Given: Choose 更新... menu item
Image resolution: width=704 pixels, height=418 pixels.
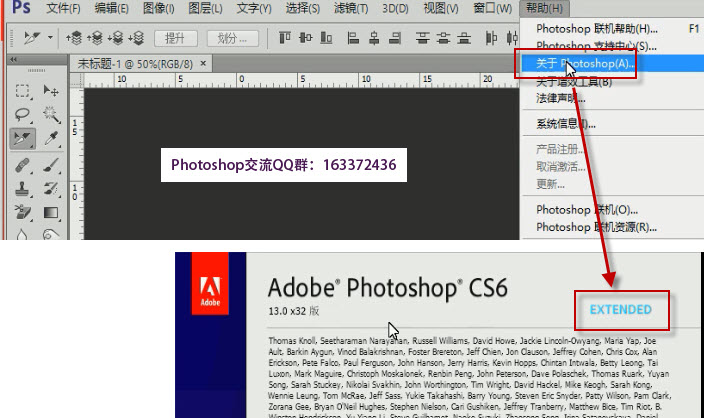Looking at the screenshot, I should click(612, 184).
